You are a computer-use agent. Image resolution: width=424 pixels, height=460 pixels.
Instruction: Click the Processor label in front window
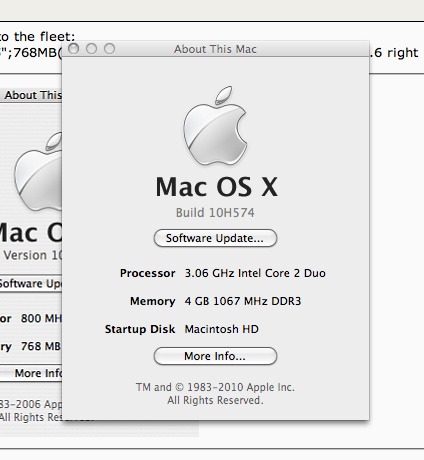click(x=147, y=273)
